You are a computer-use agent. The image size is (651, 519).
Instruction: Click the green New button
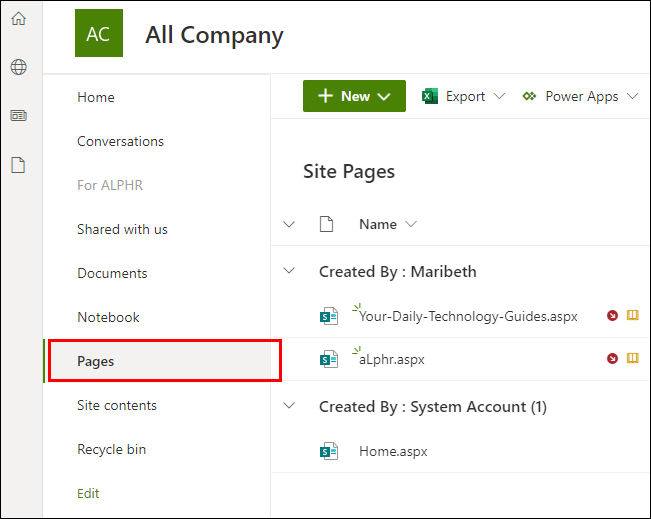tap(354, 96)
